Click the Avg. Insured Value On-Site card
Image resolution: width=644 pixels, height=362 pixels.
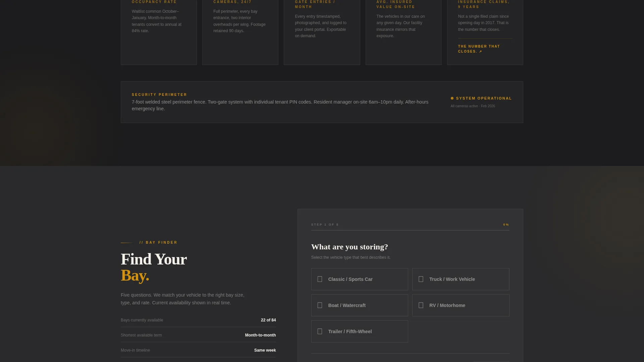pos(404,32)
